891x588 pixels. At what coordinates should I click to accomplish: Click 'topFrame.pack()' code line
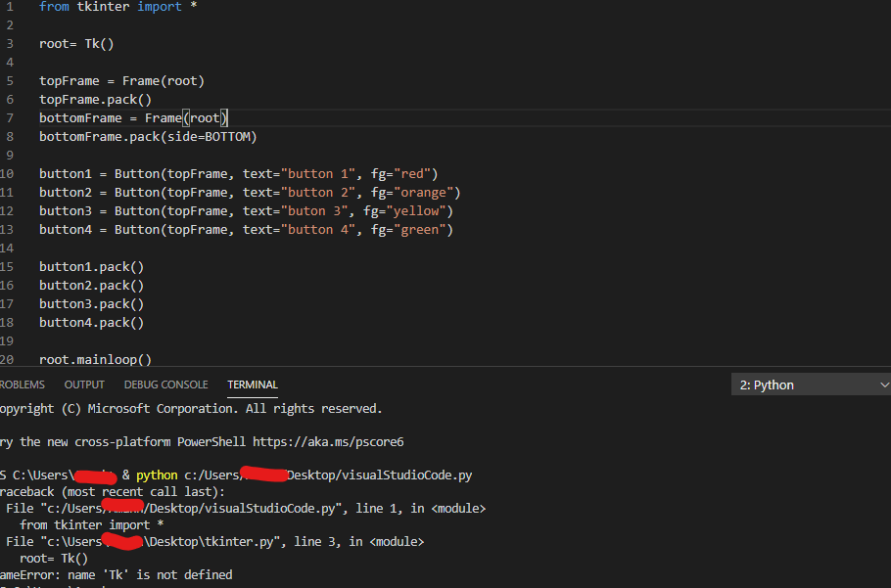96,100
